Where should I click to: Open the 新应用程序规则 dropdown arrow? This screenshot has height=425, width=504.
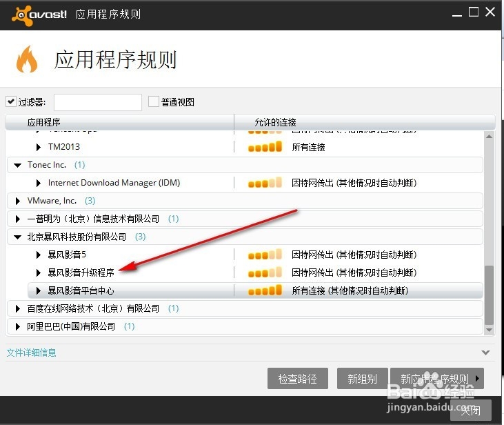pyautogui.click(x=478, y=379)
